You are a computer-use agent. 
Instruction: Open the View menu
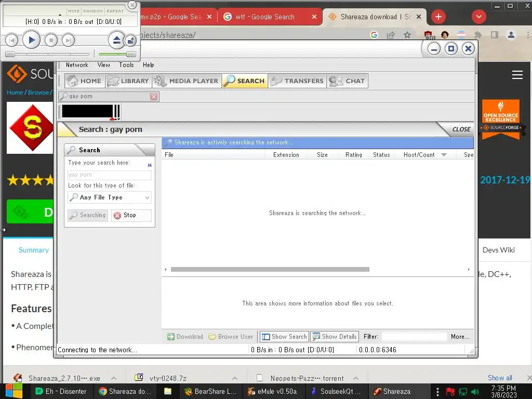pyautogui.click(x=103, y=65)
